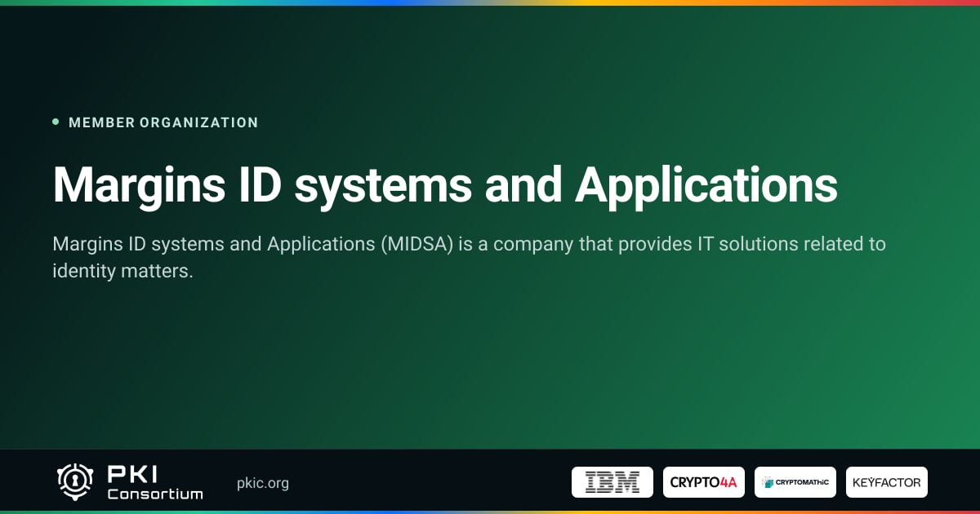Open the Cryptomathic sponsor logo

(x=795, y=482)
